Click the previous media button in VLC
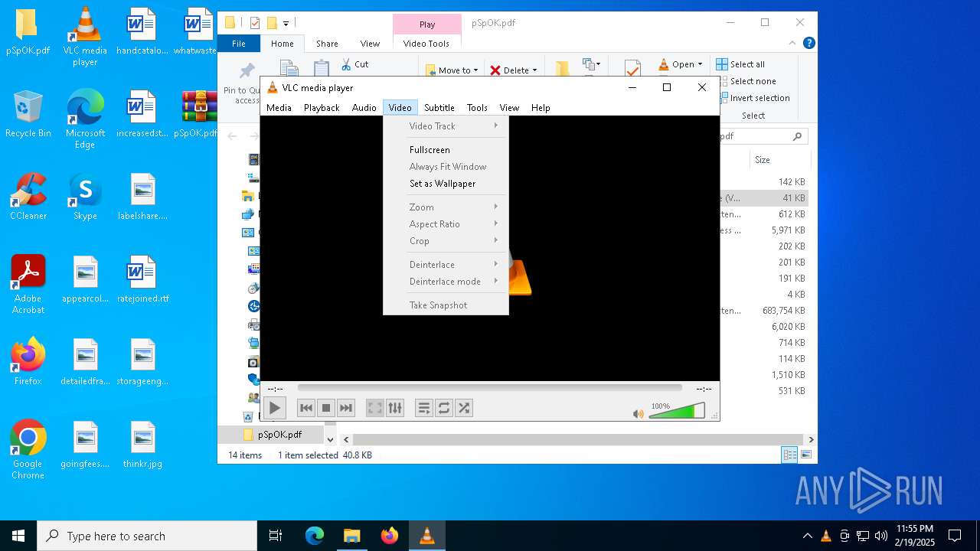The height and width of the screenshot is (551, 980). tap(306, 408)
